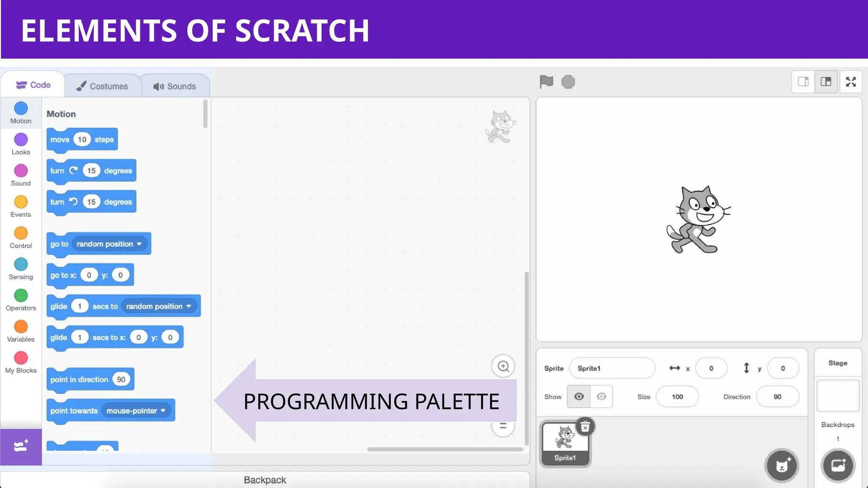868x488 pixels.
Task: Select the Variables block category
Action: (21, 331)
